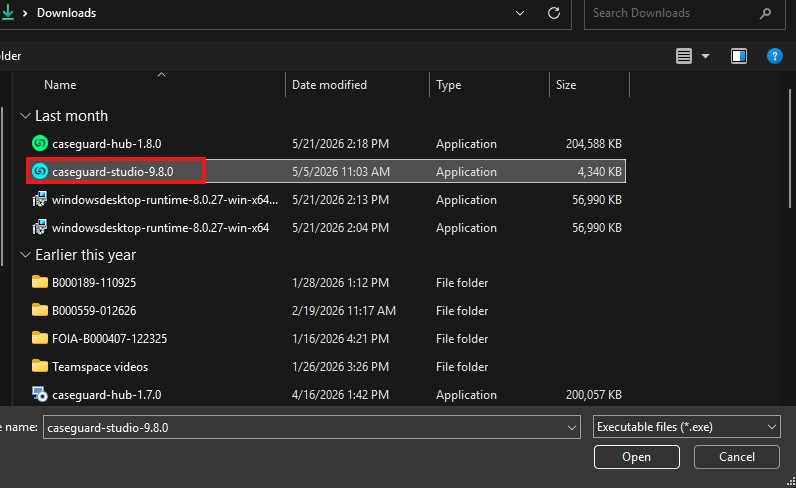Click the 1/28/2026 1:12 PM date cell
Image resolution: width=796 pixels, height=488 pixels.
340,282
